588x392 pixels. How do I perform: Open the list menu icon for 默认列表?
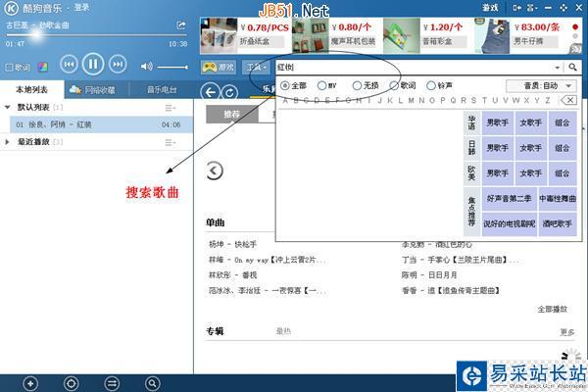tap(171, 108)
